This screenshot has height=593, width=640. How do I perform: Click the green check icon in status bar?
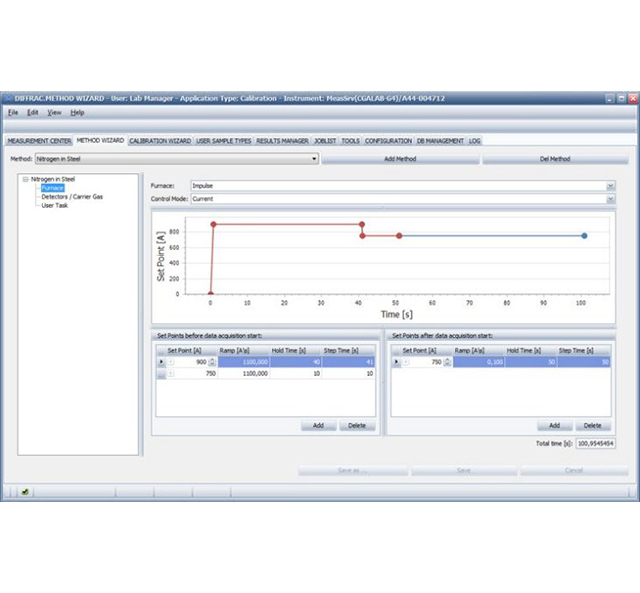coord(25,492)
